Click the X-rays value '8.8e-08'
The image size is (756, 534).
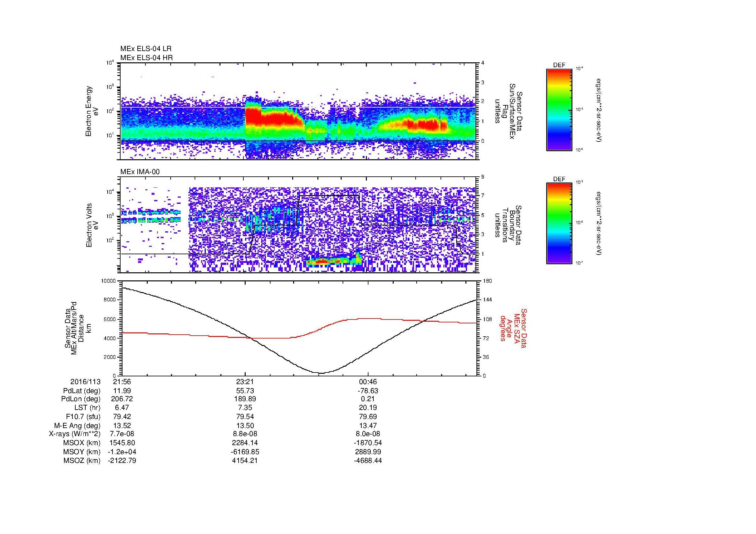tap(245, 434)
